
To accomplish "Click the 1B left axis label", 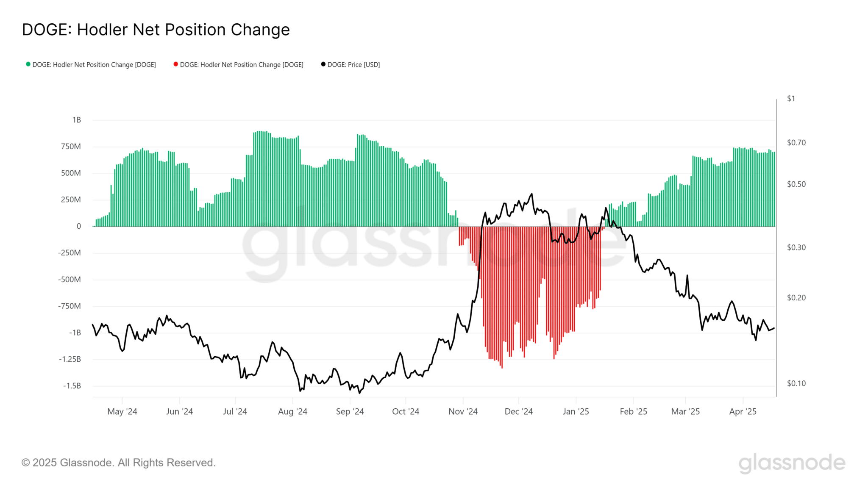I will 76,120.
